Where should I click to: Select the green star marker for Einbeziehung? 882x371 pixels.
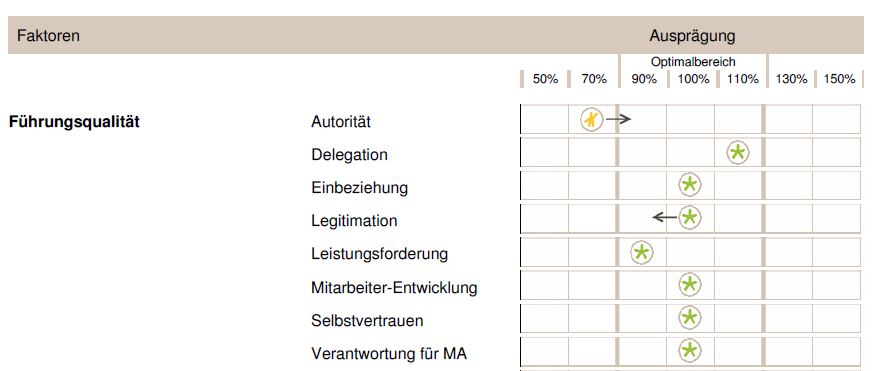click(x=690, y=185)
